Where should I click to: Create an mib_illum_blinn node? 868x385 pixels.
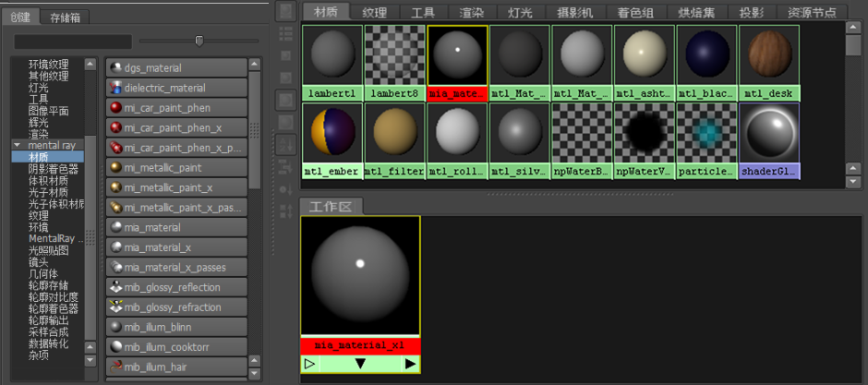(x=176, y=327)
